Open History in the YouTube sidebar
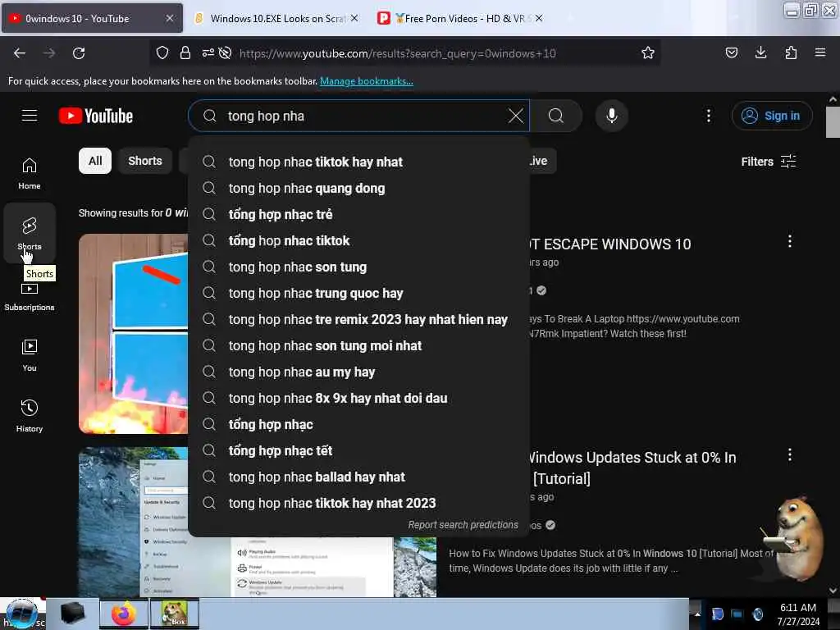 (x=30, y=416)
